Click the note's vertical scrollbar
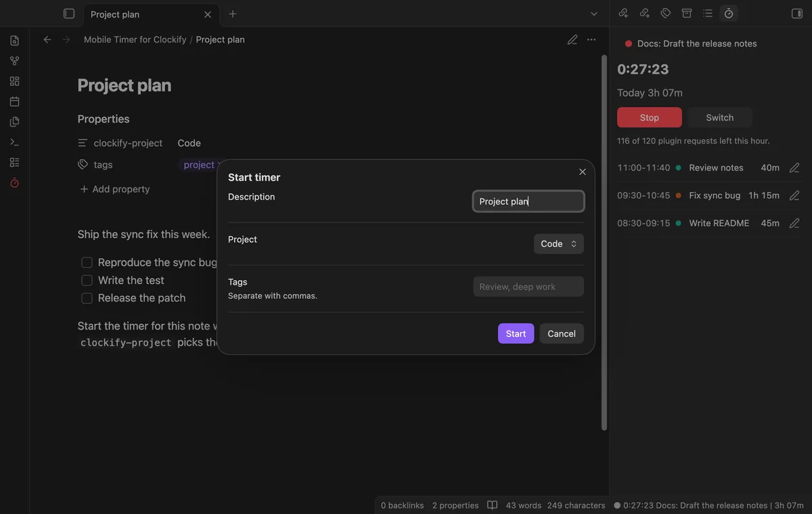 point(604,242)
